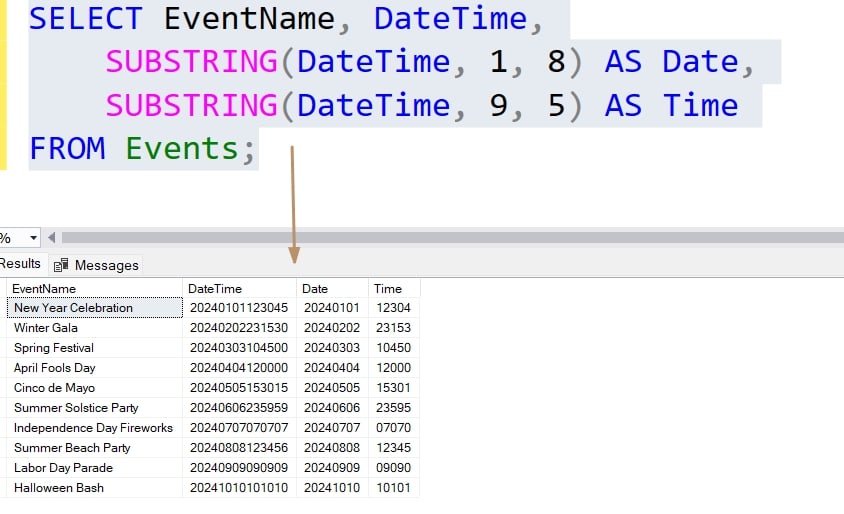
Task: Select the EventName column header
Action: point(94,288)
